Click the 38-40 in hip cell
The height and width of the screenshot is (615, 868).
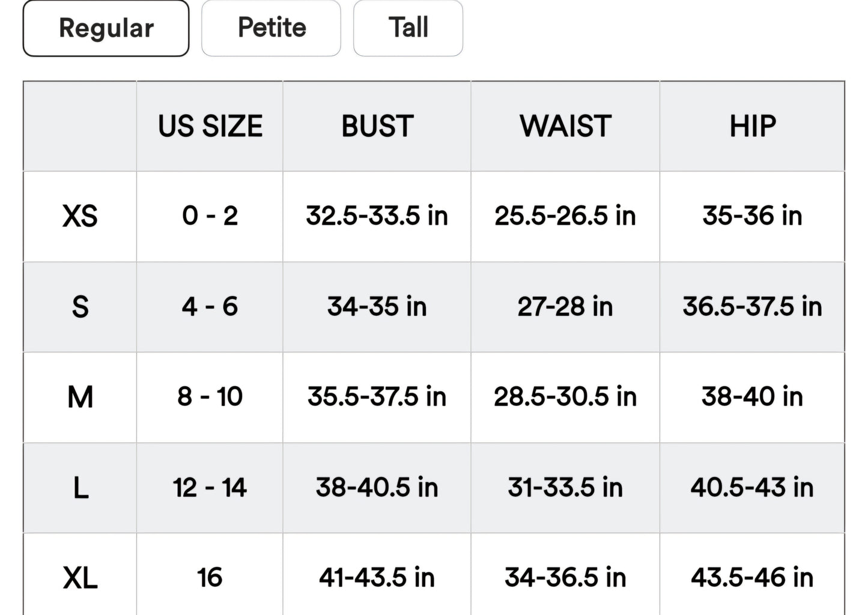[752, 397]
